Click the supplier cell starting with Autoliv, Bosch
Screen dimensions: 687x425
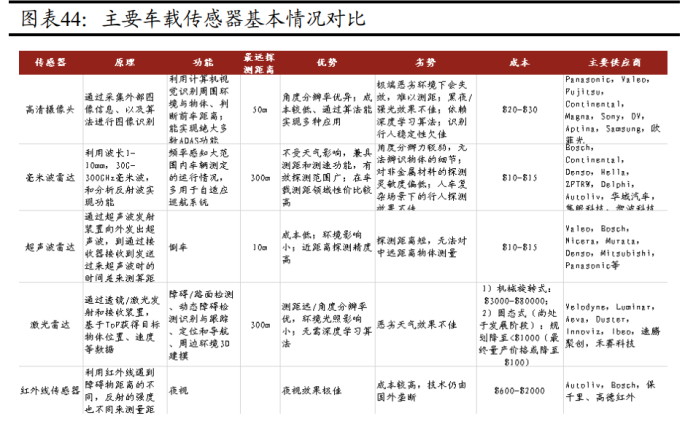coord(610,390)
